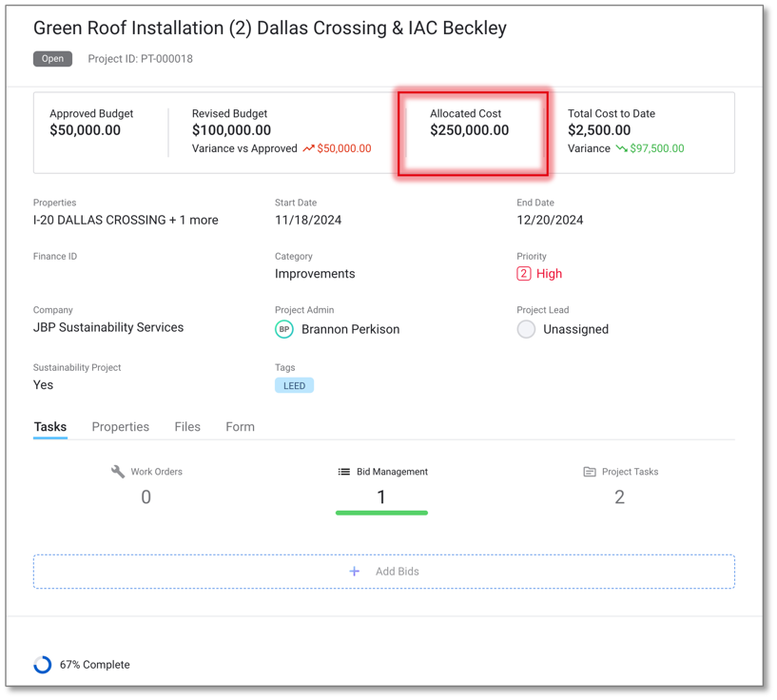Screen dimensions: 777x700
Task: Click the red upward variance trend icon
Action: pyautogui.click(x=308, y=148)
